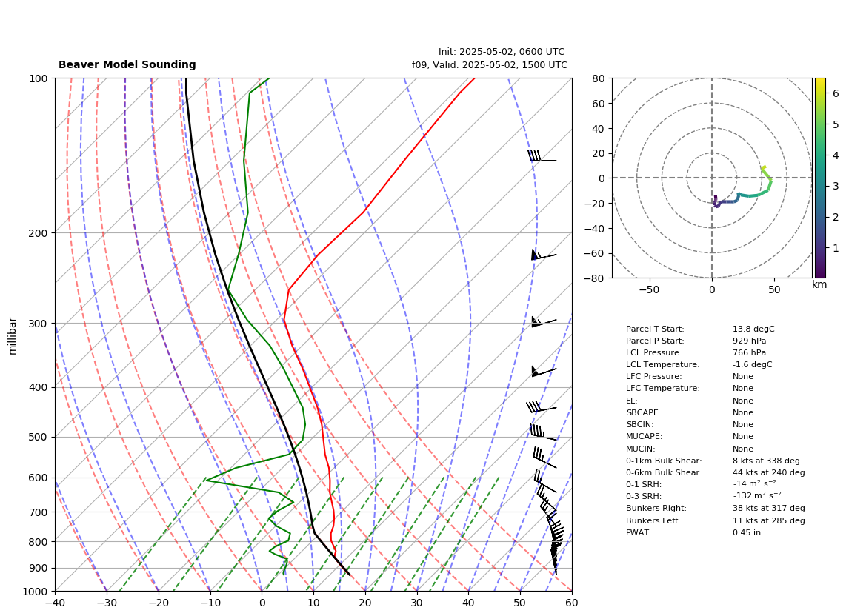Click the '500' pressure tick label
The image size is (846, 616).
coord(39,437)
